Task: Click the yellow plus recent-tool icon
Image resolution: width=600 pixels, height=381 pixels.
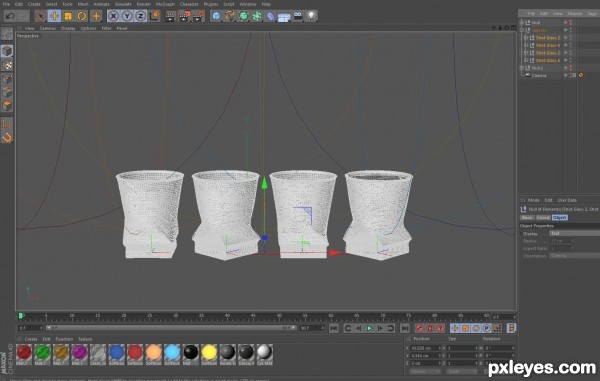Action: [96, 16]
